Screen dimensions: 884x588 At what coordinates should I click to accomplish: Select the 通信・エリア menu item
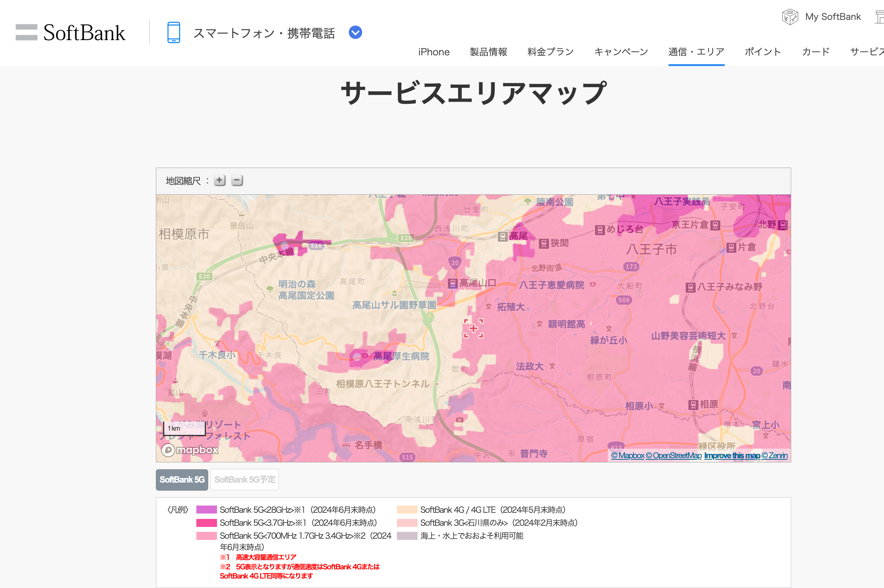[x=696, y=52]
